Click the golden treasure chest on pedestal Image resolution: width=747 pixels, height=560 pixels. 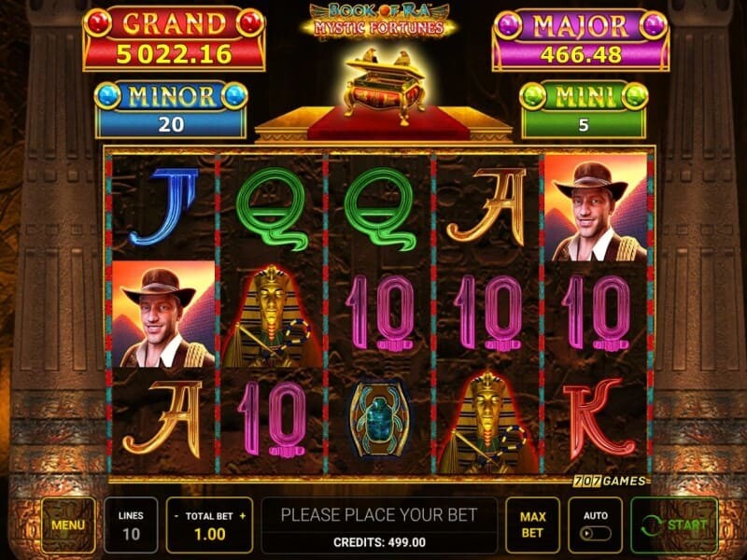tap(385, 86)
